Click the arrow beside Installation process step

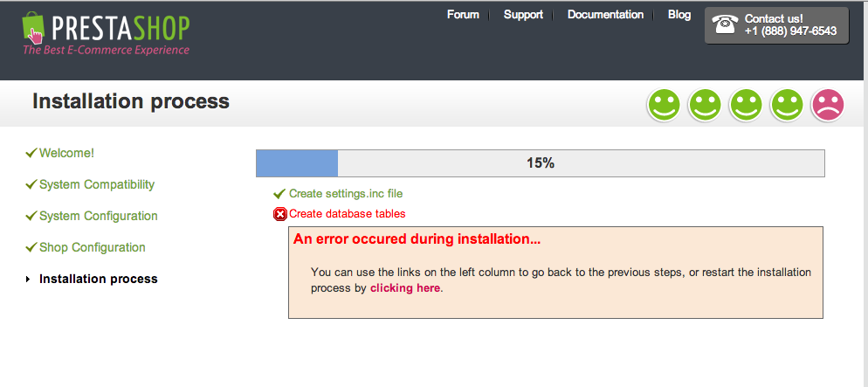[28, 279]
